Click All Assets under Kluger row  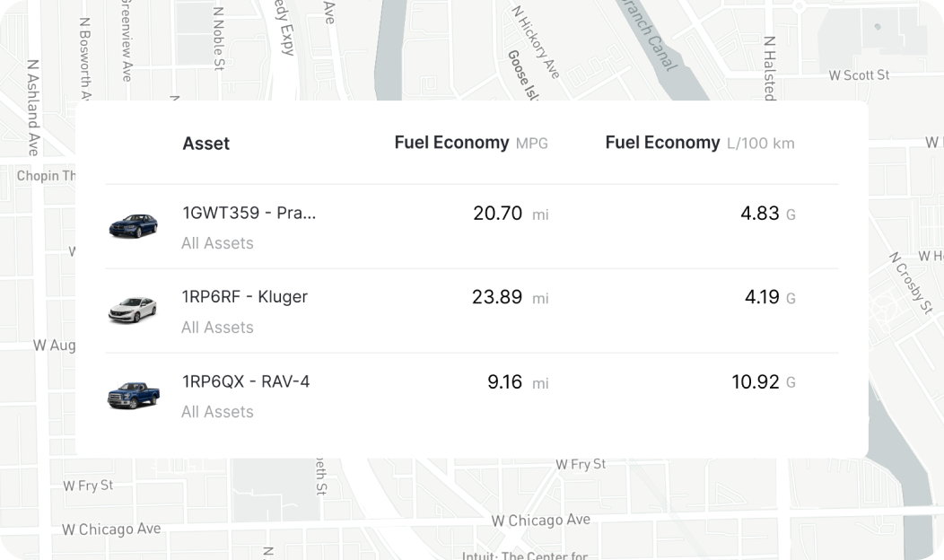[x=217, y=328]
